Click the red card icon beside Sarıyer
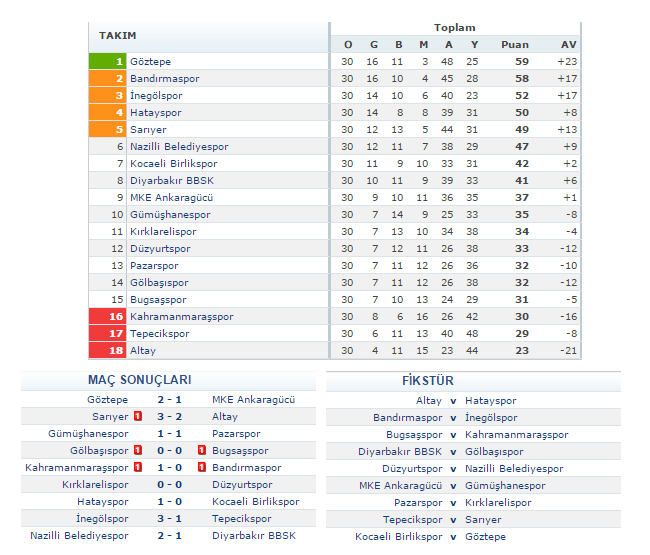Screen dimensions: 650x555 (x=137, y=416)
